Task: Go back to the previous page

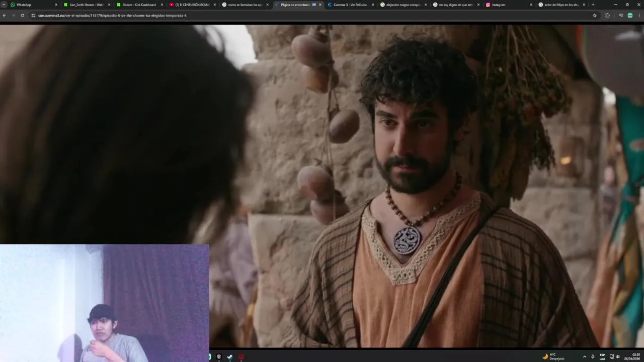Action: tap(4, 16)
